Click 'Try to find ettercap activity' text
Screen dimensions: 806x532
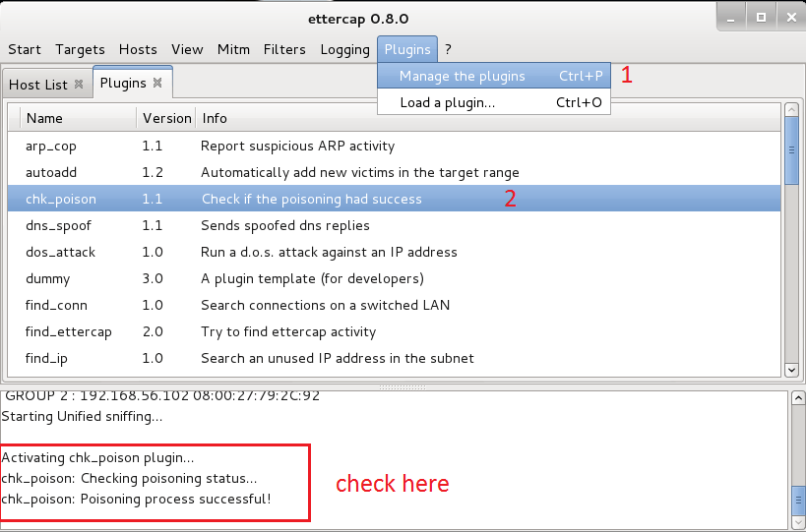click(x=288, y=331)
